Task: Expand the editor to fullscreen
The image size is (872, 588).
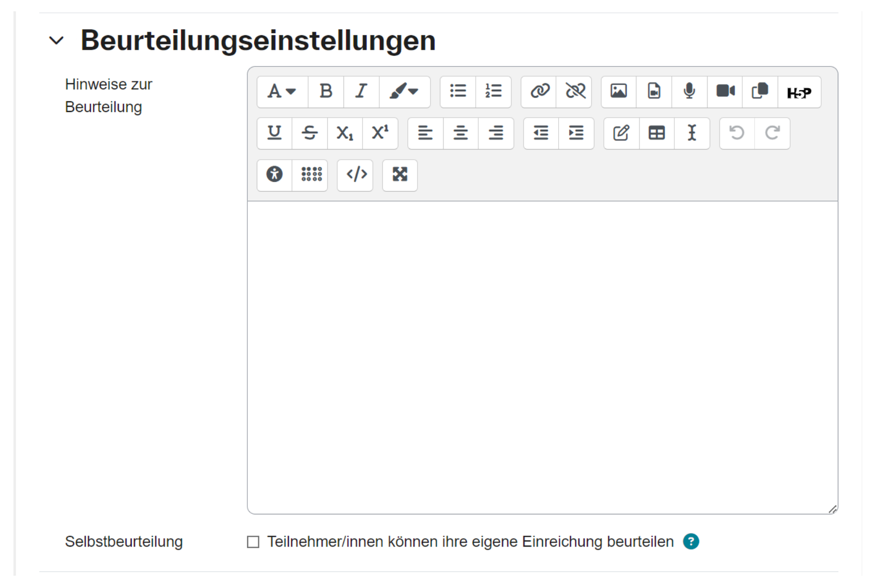Action: [x=399, y=176]
